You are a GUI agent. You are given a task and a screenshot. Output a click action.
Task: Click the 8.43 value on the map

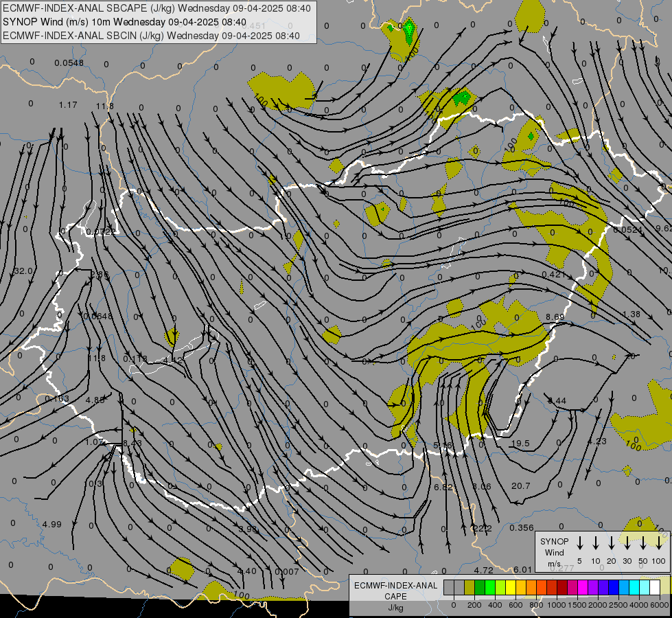pyautogui.click(x=132, y=443)
